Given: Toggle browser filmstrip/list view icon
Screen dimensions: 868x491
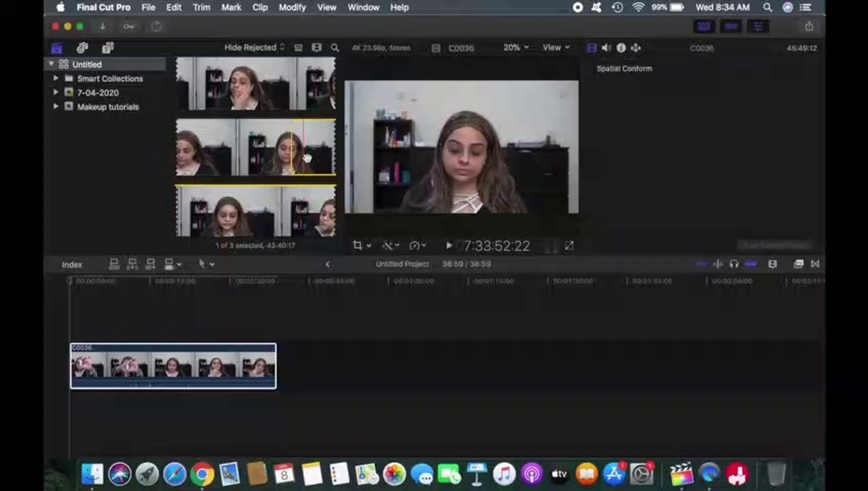Looking at the screenshot, I should [x=298, y=48].
